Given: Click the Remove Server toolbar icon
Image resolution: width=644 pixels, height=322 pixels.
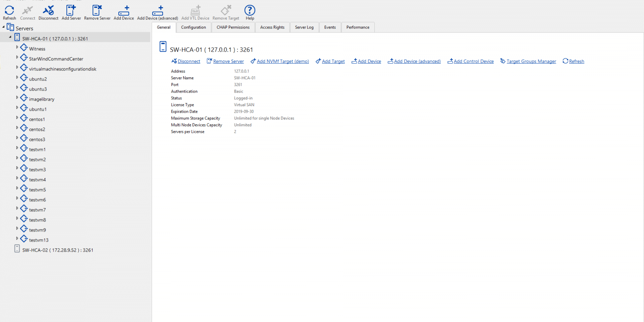Looking at the screenshot, I should point(97,10).
